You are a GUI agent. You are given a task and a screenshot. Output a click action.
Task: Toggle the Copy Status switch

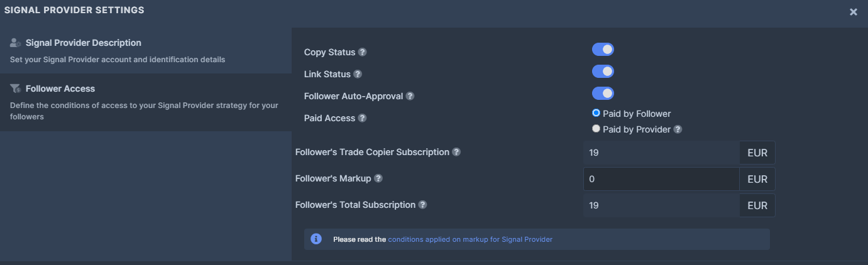[603, 50]
